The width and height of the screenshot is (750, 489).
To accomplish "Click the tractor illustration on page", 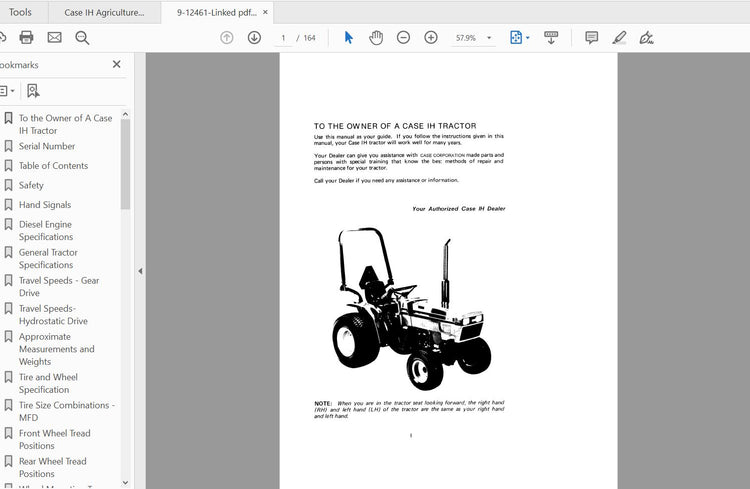I will [x=411, y=309].
